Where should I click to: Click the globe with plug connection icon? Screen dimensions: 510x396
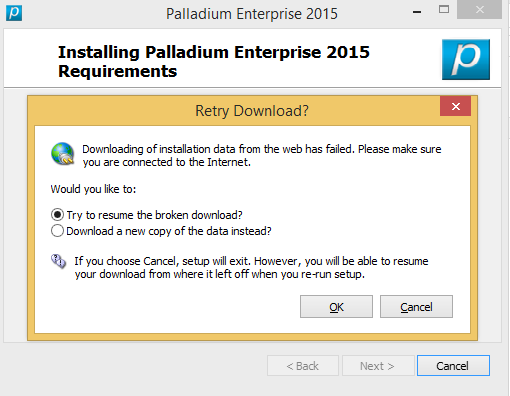tap(62, 154)
